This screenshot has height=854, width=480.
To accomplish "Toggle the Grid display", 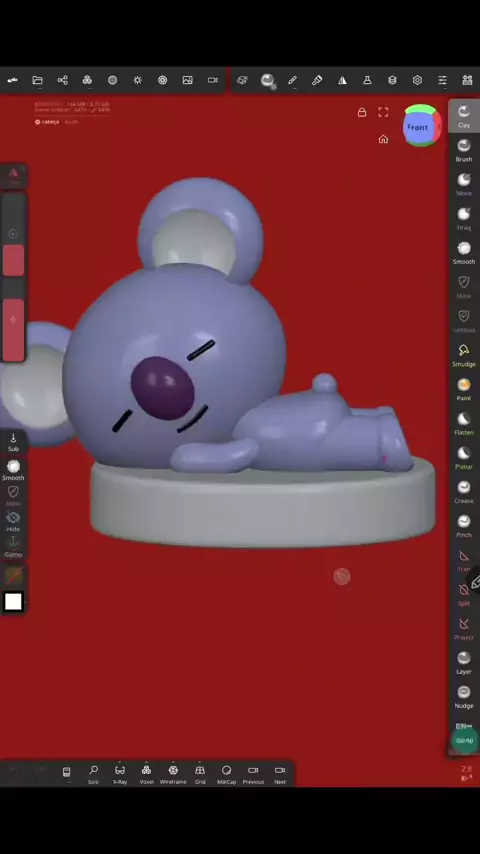I will pyautogui.click(x=200, y=774).
